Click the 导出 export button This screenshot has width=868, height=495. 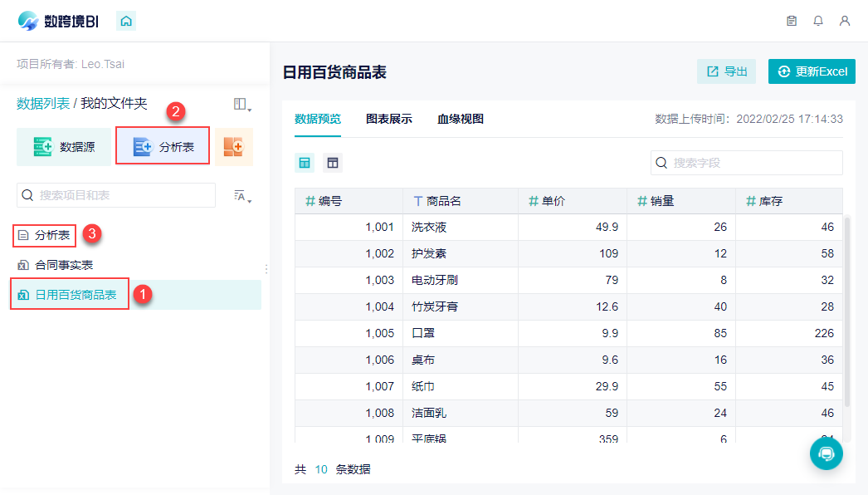pos(726,71)
